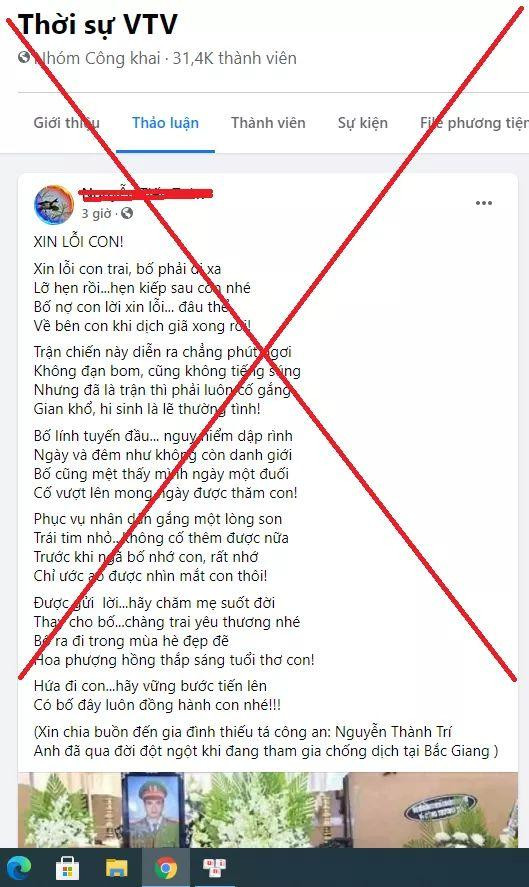
Task: Open the 31,4K thành viên members link
Action: point(234,58)
